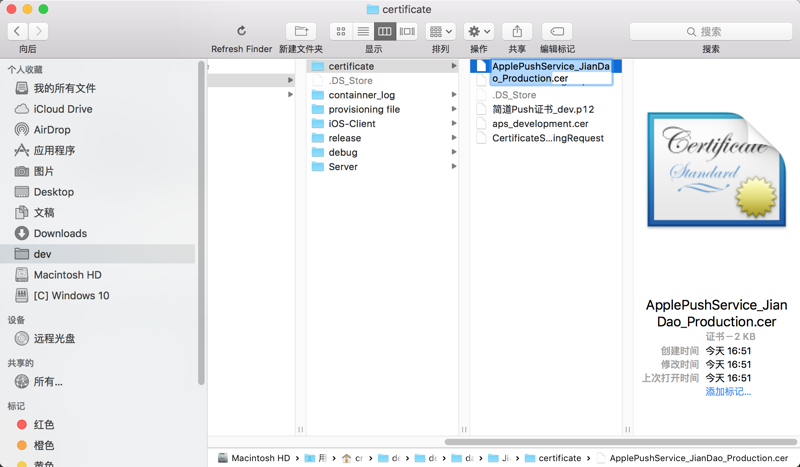The width and height of the screenshot is (800, 467).
Task: Click the Share (共享) toolbar button
Action: (x=517, y=31)
